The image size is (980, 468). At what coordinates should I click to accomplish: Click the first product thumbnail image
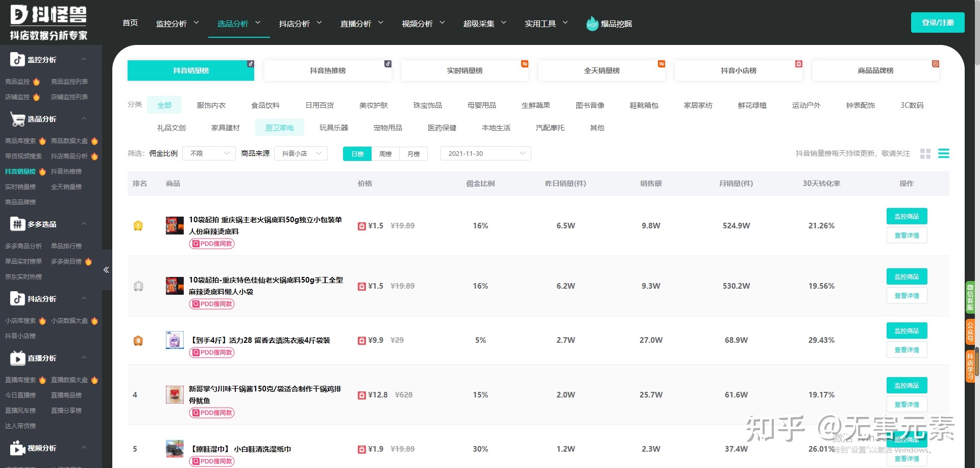point(174,225)
